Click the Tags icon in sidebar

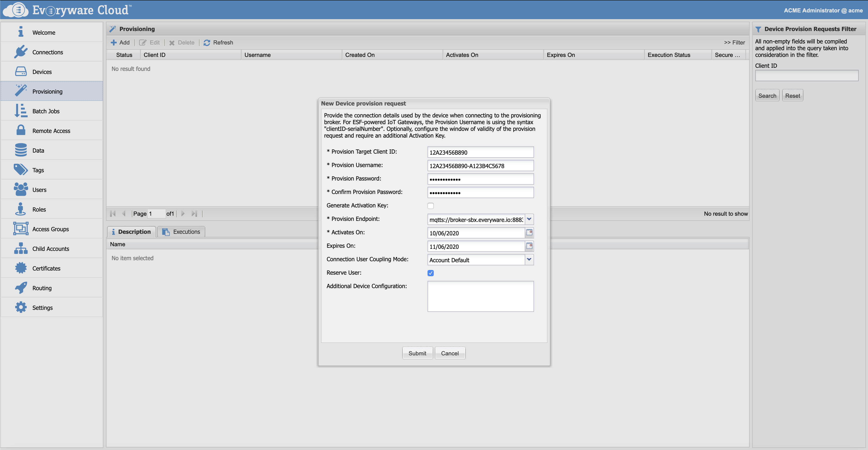click(x=21, y=170)
